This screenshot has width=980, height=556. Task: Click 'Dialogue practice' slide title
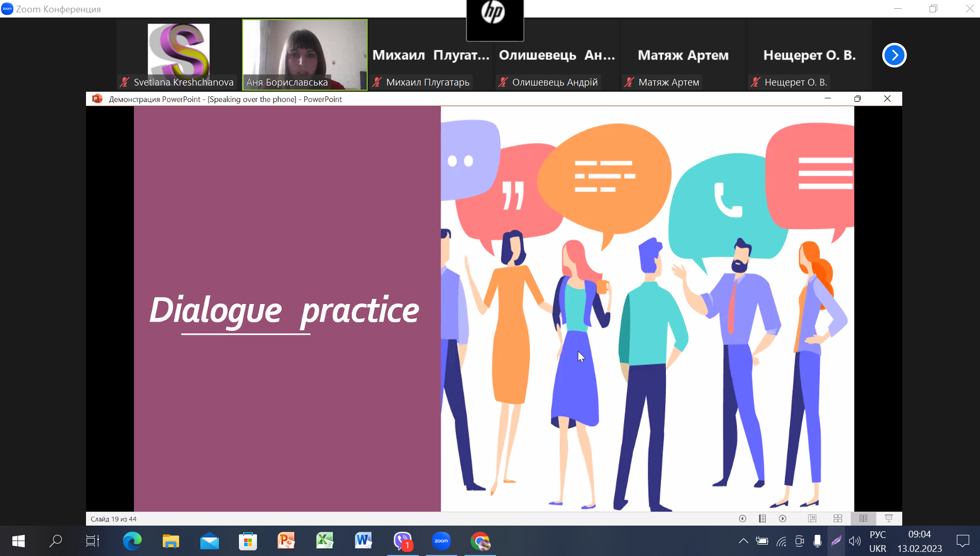pyautogui.click(x=284, y=310)
